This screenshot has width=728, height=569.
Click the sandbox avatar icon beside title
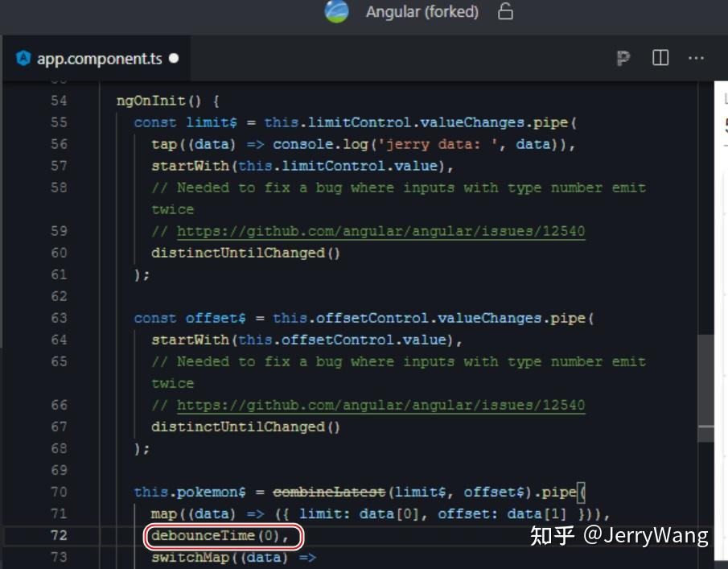336,11
